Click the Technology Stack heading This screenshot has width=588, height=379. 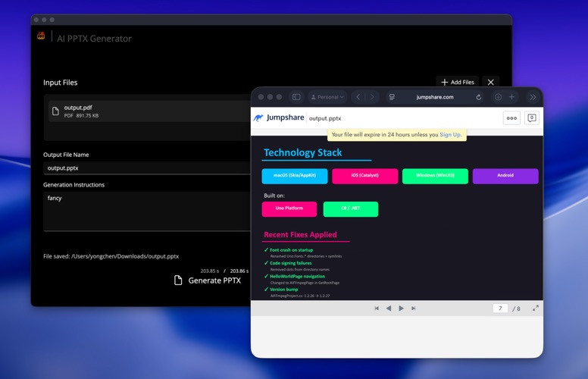[x=303, y=152]
